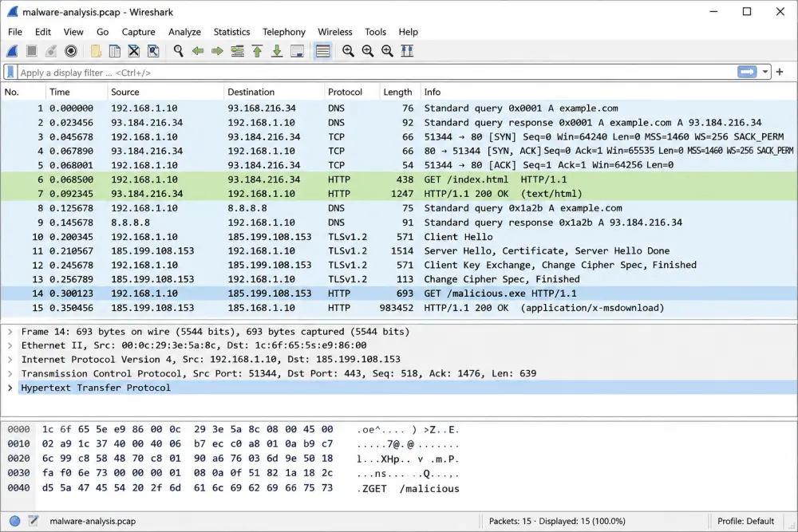Viewport: 798px width, 532px height.
Task: Open the Help menu
Action: 408,32
